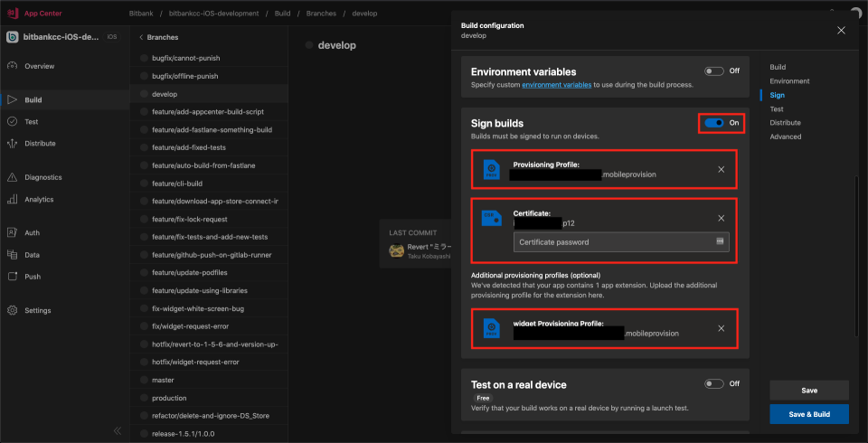Remove the Certificate p12 file

721,218
